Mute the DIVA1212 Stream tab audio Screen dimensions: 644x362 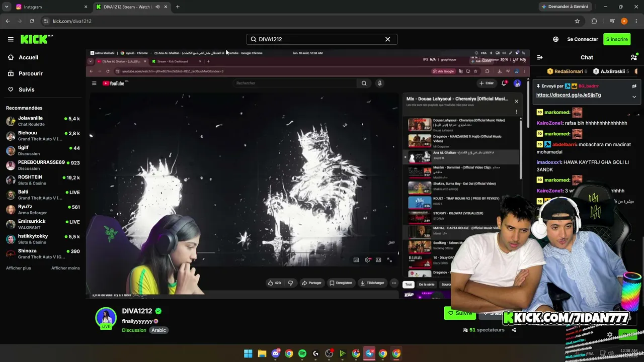pyautogui.click(x=157, y=7)
